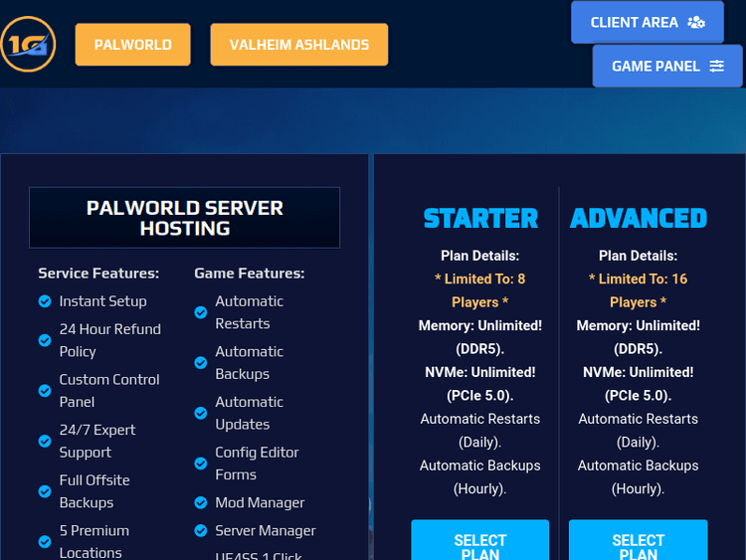This screenshot has width=746, height=560.
Task: Click the Instant Setup text
Action: pyautogui.click(x=102, y=301)
